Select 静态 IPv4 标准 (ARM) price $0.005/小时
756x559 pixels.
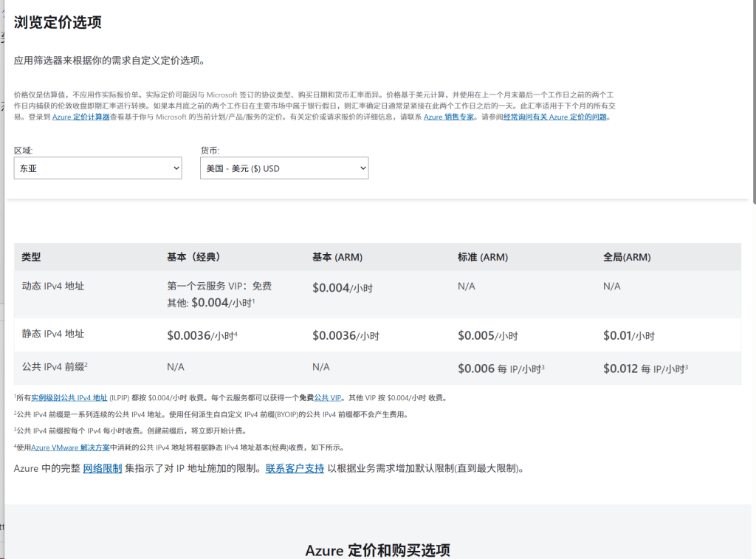coord(487,335)
